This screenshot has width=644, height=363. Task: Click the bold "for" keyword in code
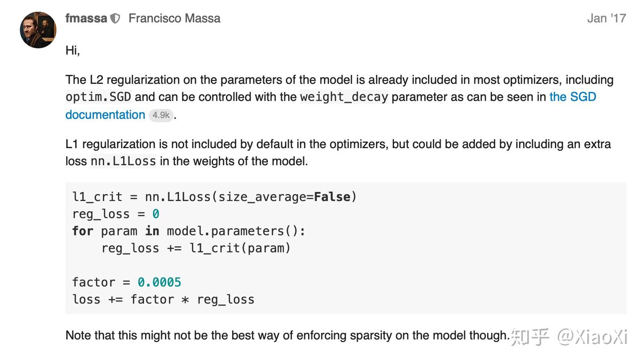[83, 231]
